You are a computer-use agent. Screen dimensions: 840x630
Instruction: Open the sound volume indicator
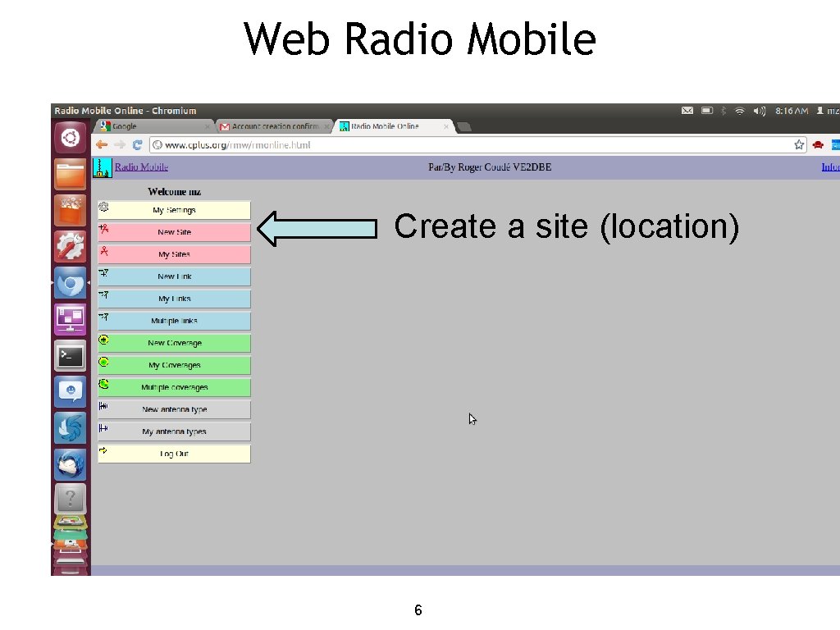[x=759, y=111]
